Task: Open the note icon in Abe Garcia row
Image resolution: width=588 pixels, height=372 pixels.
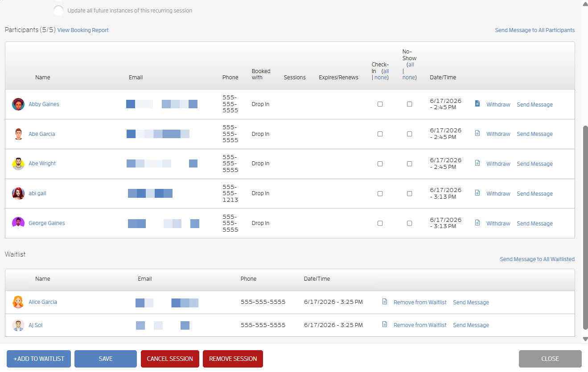Action: pyautogui.click(x=477, y=133)
